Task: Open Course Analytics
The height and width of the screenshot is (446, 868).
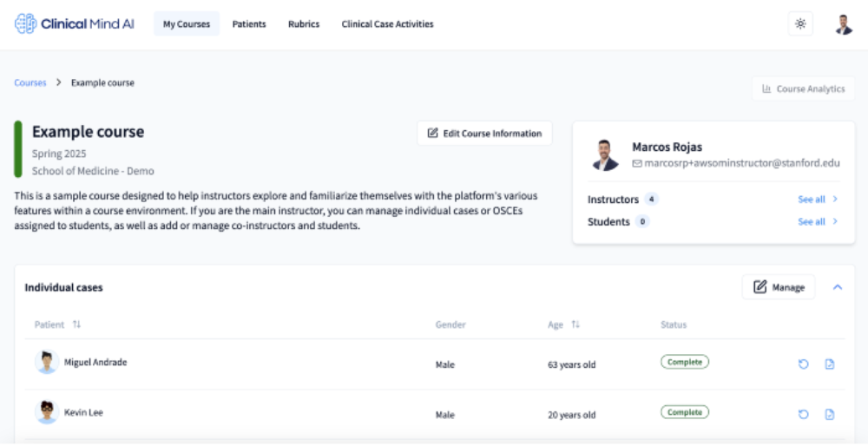Action: coord(803,89)
